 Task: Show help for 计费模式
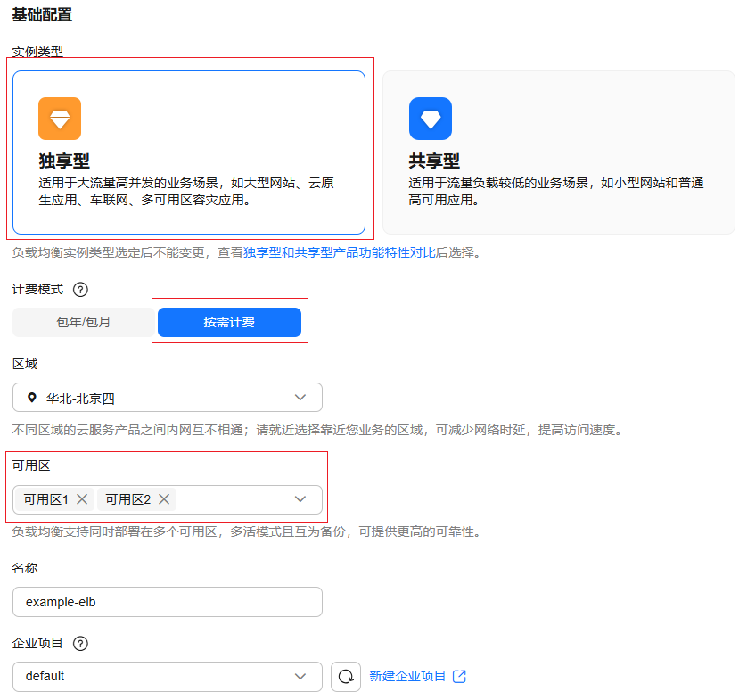pos(80,289)
